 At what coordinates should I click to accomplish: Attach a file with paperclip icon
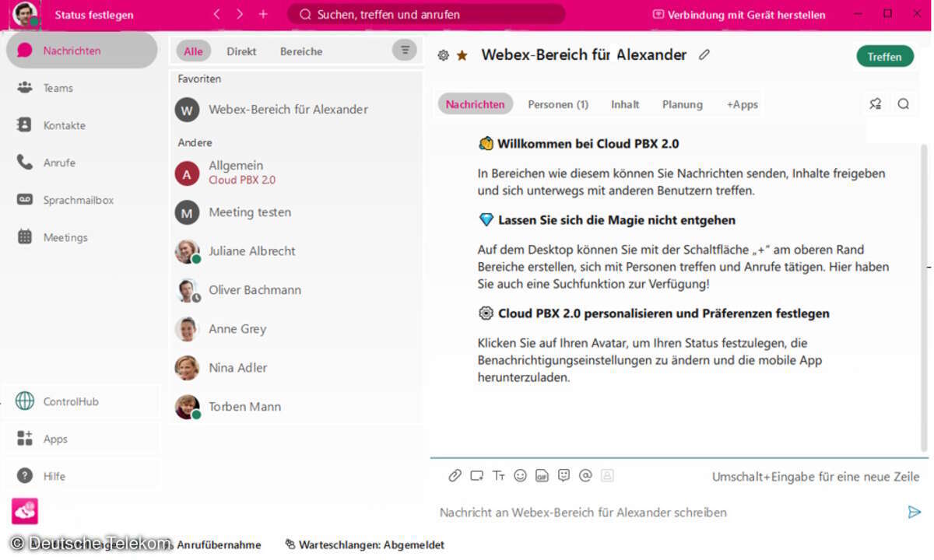[x=455, y=475]
